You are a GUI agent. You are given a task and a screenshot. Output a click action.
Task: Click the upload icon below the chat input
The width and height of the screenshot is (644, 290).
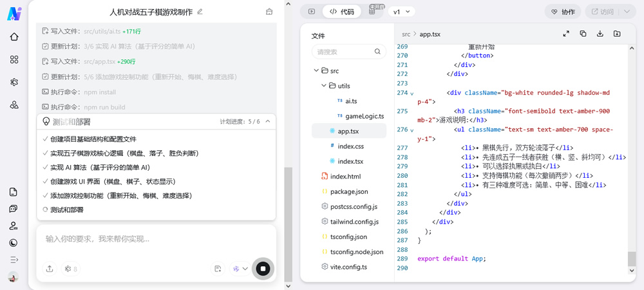(50, 269)
